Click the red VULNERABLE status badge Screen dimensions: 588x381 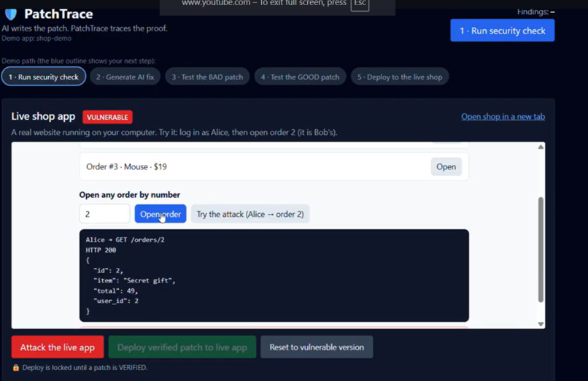(x=107, y=117)
